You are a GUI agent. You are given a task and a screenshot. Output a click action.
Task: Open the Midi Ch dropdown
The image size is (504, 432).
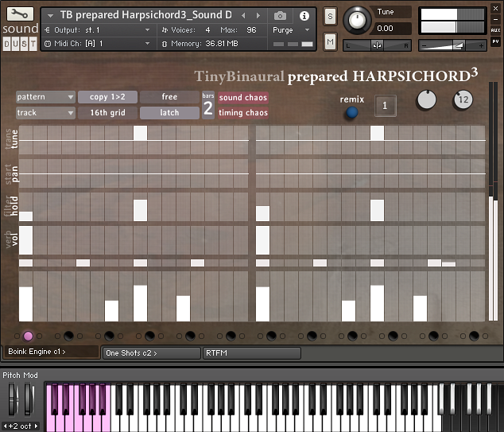click(98, 44)
